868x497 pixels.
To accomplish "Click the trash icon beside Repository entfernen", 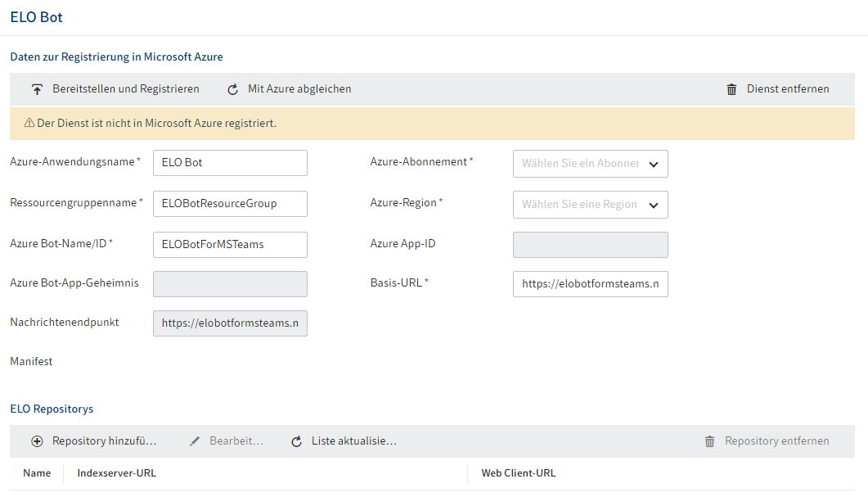I will (x=709, y=441).
